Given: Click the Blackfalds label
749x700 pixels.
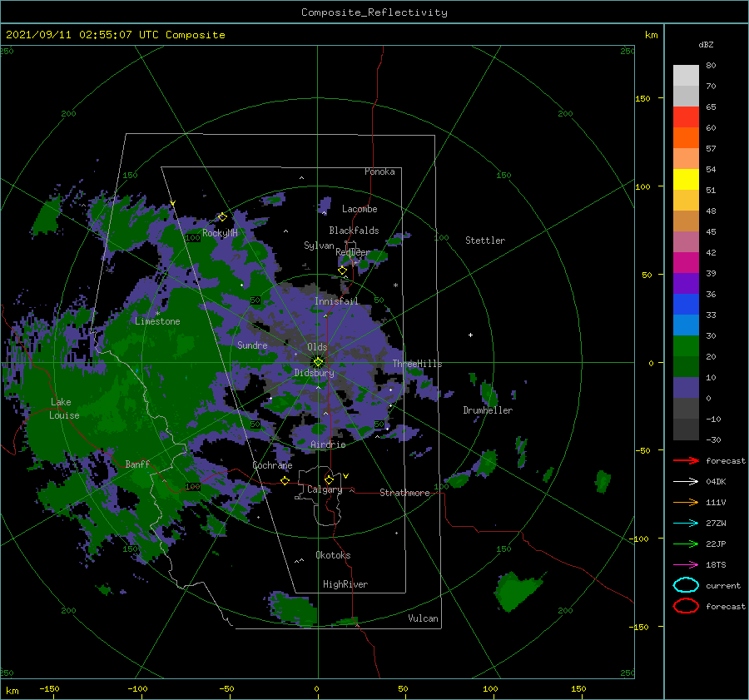Looking at the screenshot, I should click(354, 231).
